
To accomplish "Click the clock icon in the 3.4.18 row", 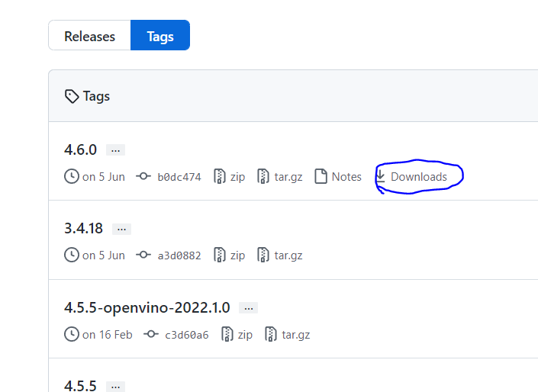I will click(72, 255).
